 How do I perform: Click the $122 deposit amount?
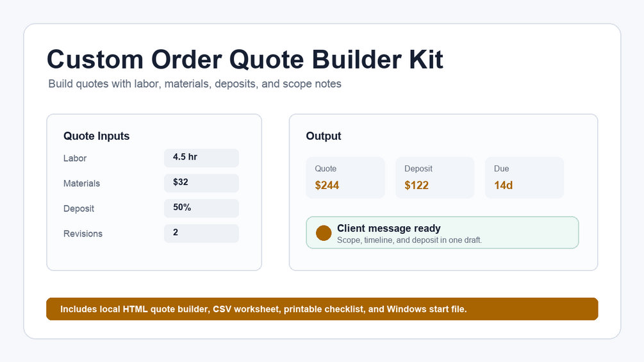[x=417, y=186]
